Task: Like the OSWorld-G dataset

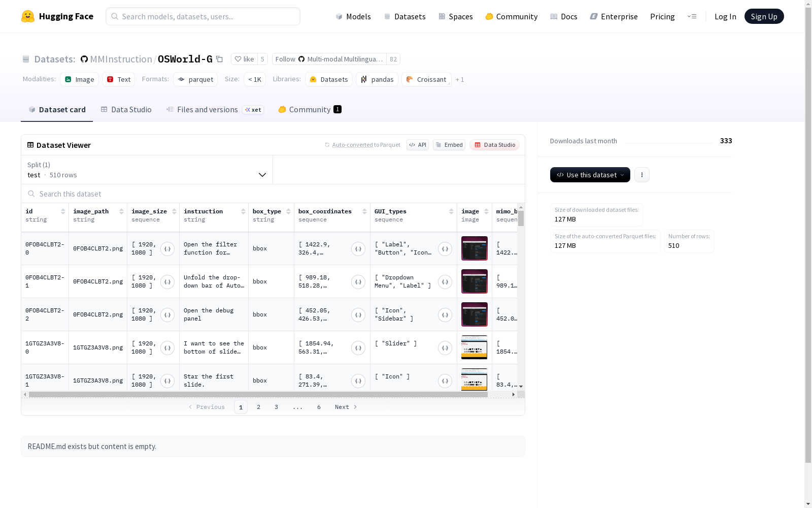Action: (x=244, y=59)
